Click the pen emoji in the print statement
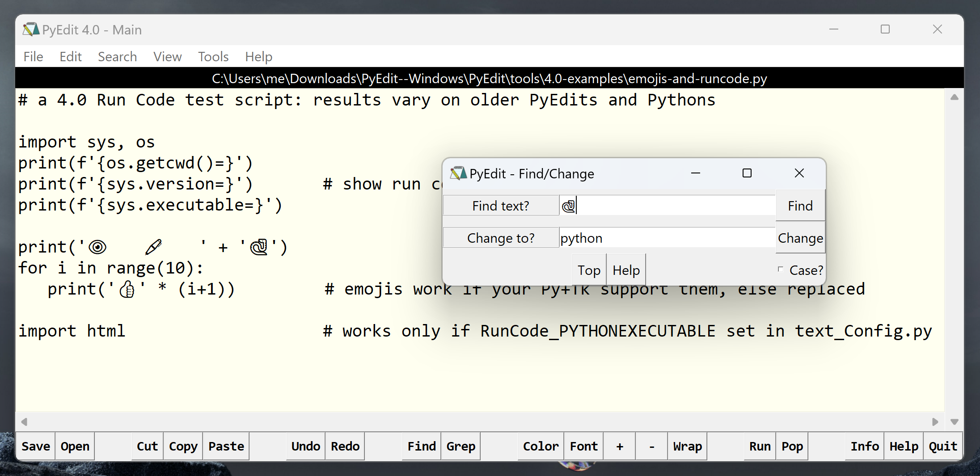The image size is (980, 476). (x=153, y=247)
